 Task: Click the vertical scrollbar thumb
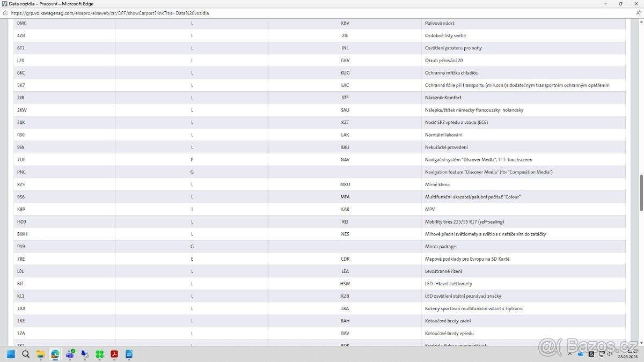640,192
